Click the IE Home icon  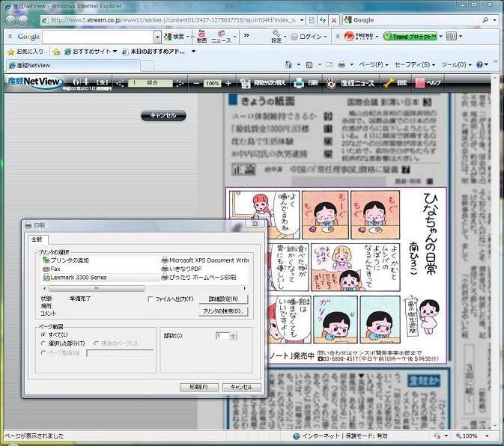pyautogui.click(x=288, y=64)
